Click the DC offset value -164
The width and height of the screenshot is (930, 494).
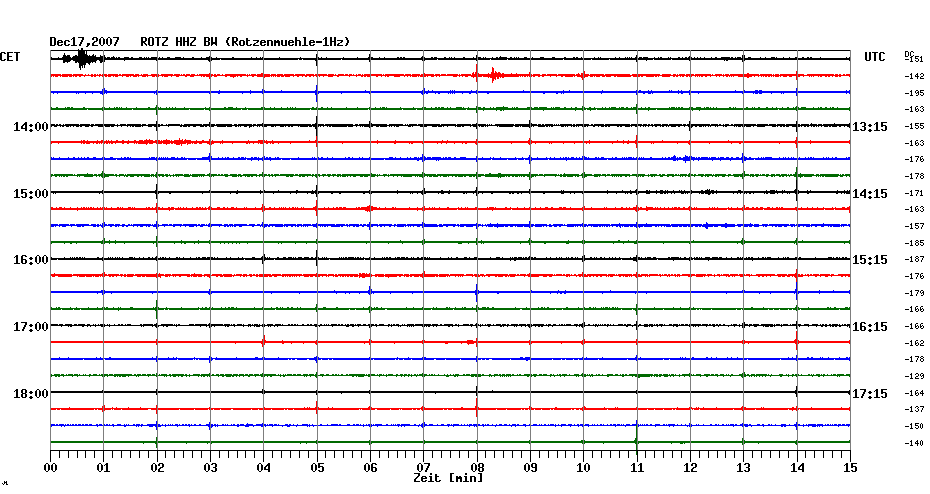pos(914,393)
